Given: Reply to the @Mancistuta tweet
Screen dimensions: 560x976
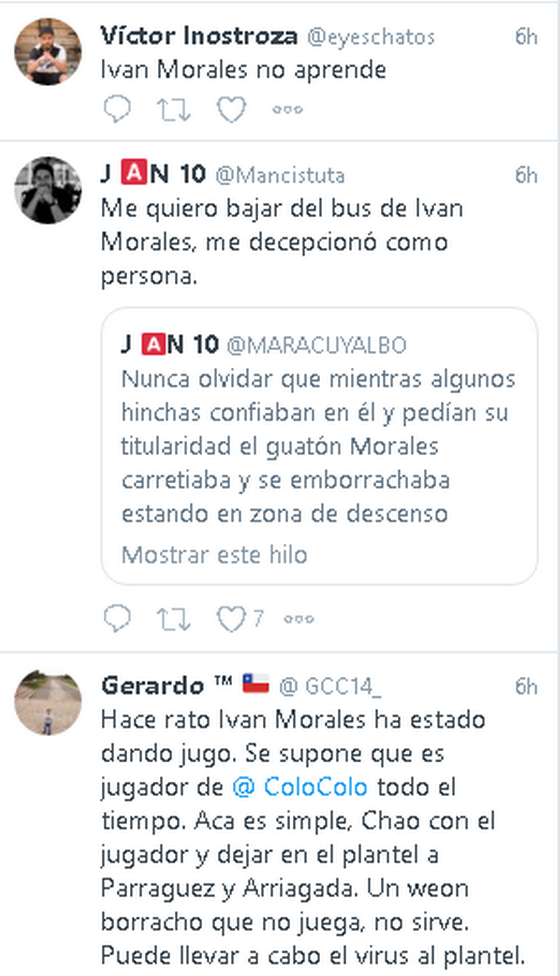Looking at the screenshot, I should tap(117, 618).
